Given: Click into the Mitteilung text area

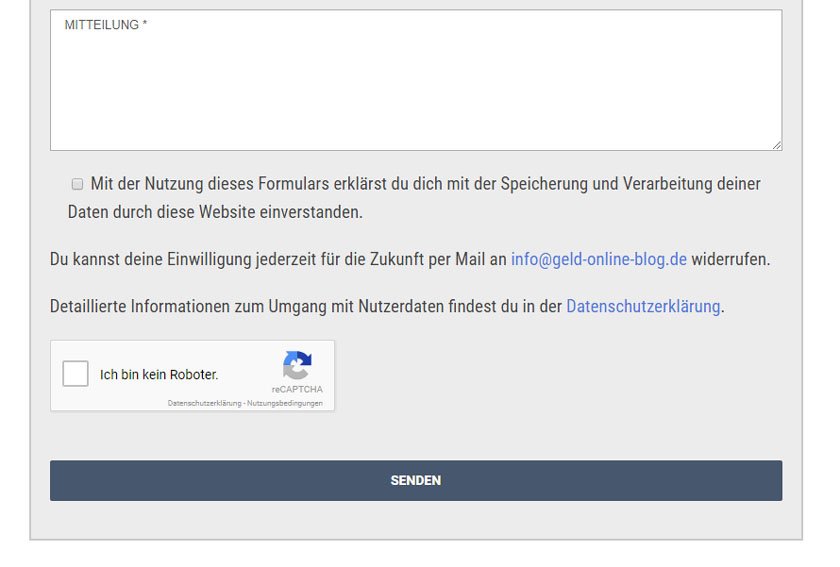Looking at the screenshot, I should click(415, 90).
